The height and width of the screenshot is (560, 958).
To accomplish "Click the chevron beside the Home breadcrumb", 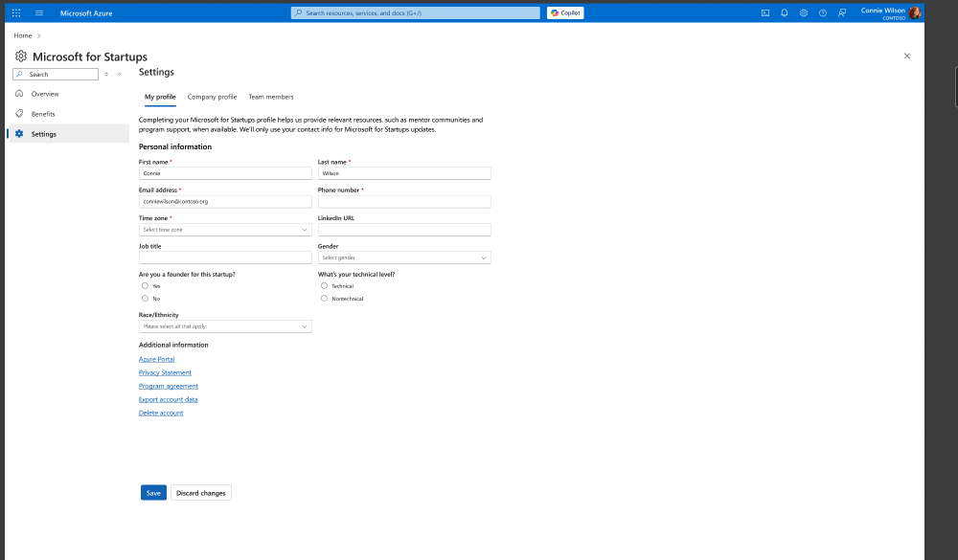I will pyautogui.click(x=39, y=35).
